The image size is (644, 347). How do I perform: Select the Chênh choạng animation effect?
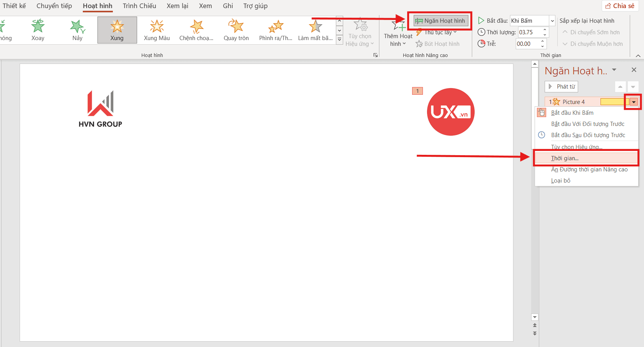pos(196,30)
